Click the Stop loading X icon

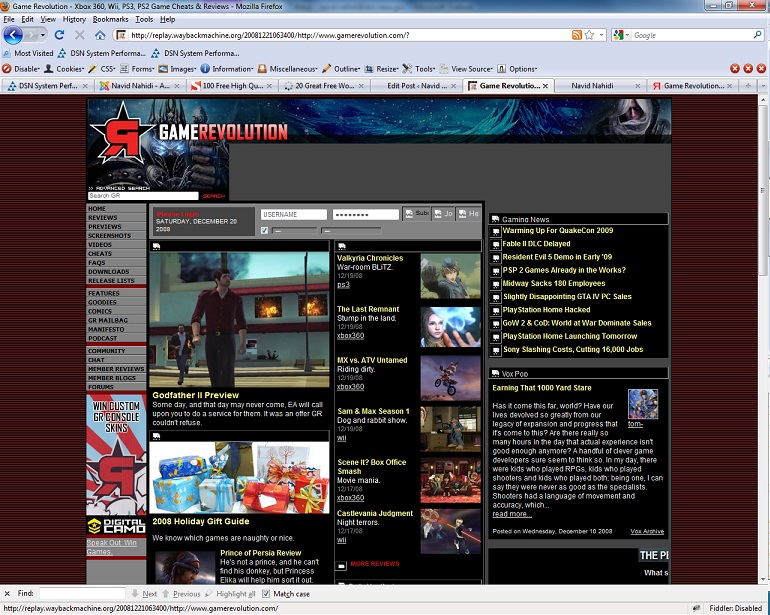coord(80,35)
